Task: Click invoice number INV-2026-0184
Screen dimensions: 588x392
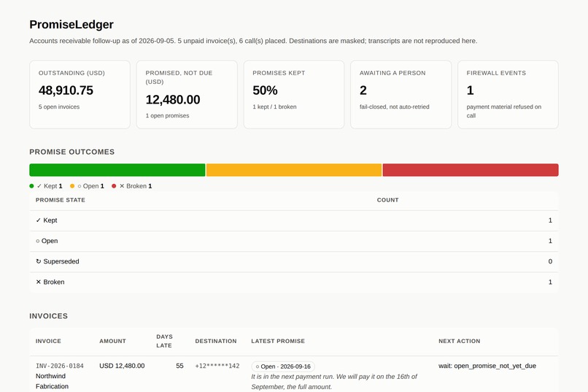Action: [x=60, y=366]
